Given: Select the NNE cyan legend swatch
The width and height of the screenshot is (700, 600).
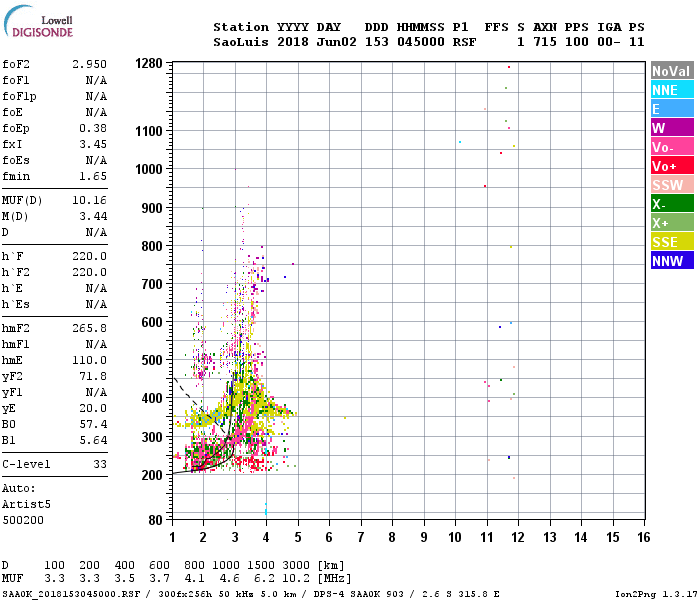Looking at the screenshot, I should coord(672,90).
